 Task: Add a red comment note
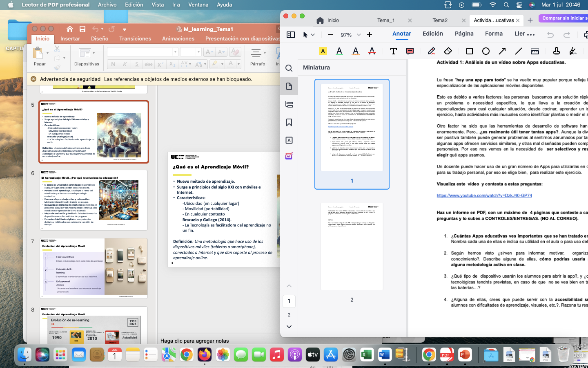tap(410, 51)
